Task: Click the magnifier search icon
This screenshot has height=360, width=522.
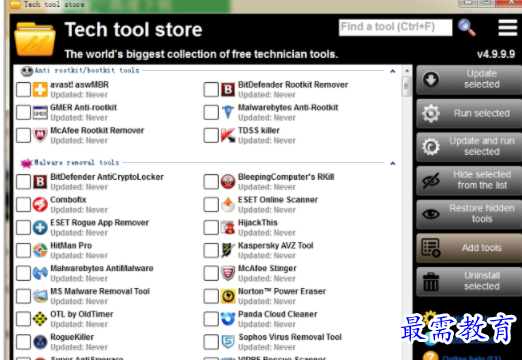Action: point(466,28)
